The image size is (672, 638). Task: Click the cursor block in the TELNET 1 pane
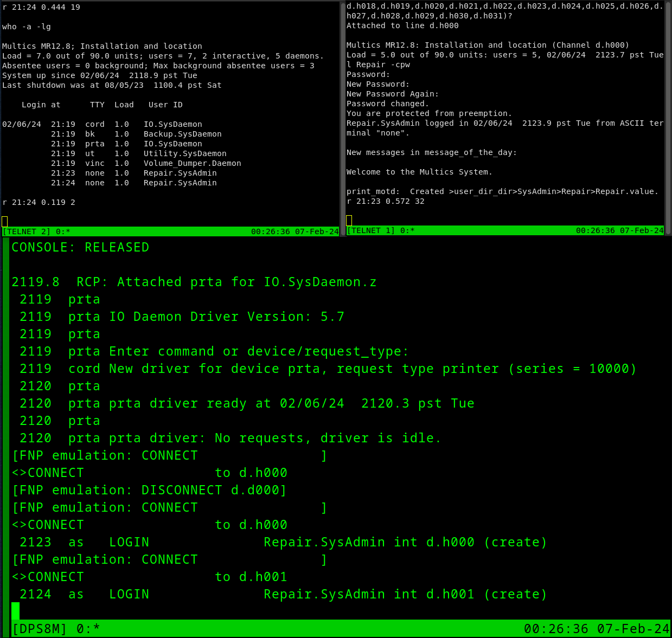(349, 220)
